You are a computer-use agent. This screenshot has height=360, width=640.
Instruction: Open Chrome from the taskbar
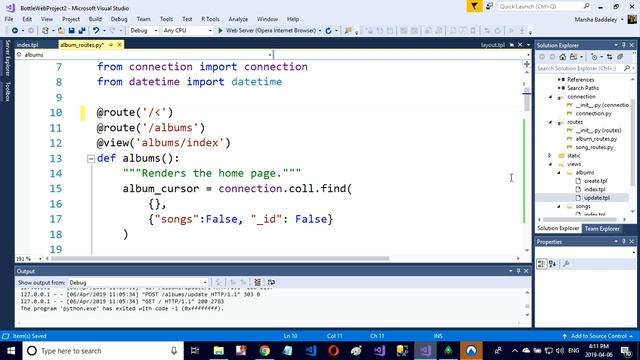point(264,351)
